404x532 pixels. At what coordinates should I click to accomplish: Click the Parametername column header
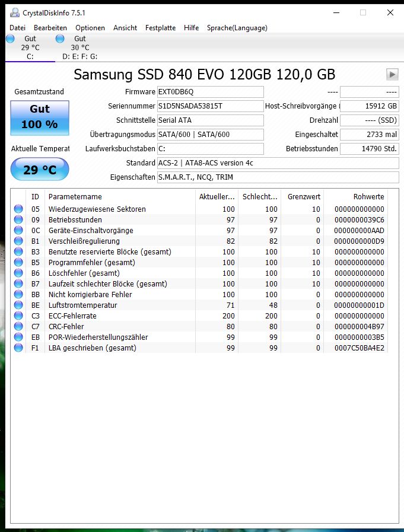pyautogui.click(x=120, y=197)
